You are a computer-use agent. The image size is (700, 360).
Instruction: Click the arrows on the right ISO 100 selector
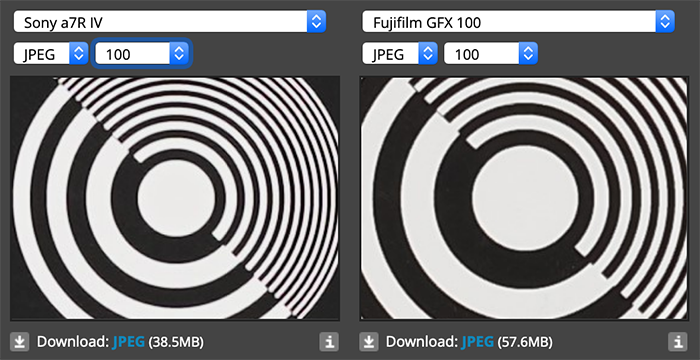point(528,54)
